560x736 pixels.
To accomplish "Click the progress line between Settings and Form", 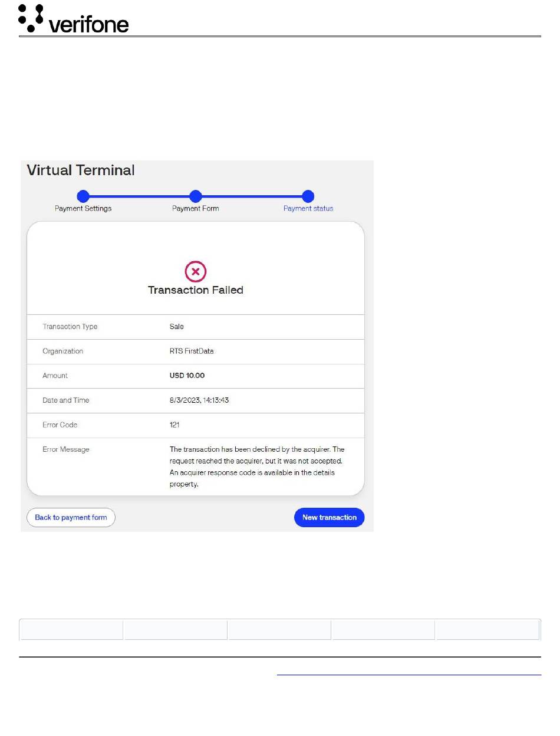I will click(139, 196).
